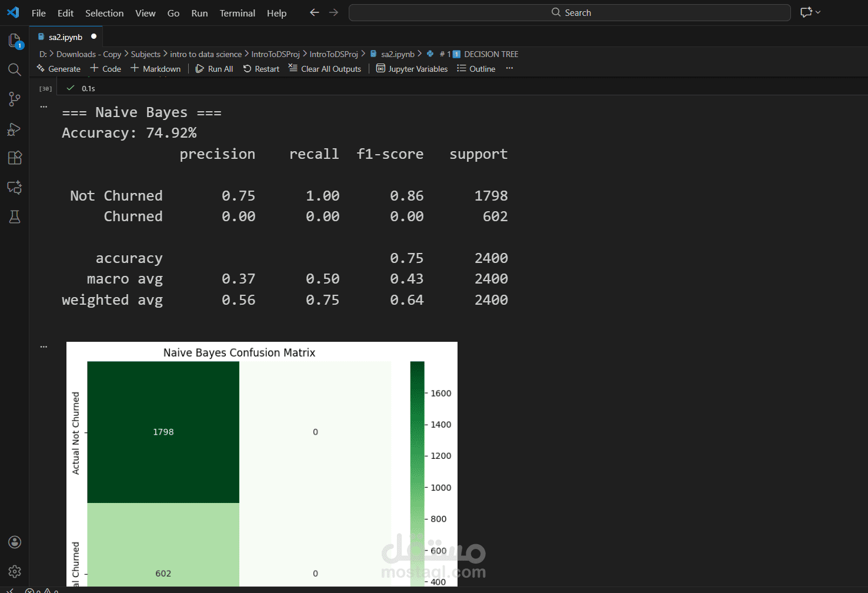Open the Chat panel icon
The image size is (868, 593).
click(15, 187)
